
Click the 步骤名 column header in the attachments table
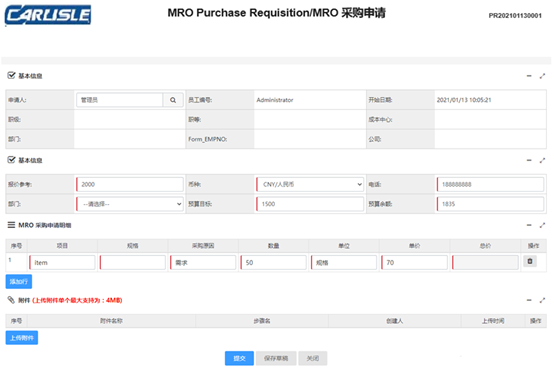(x=262, y=321)
